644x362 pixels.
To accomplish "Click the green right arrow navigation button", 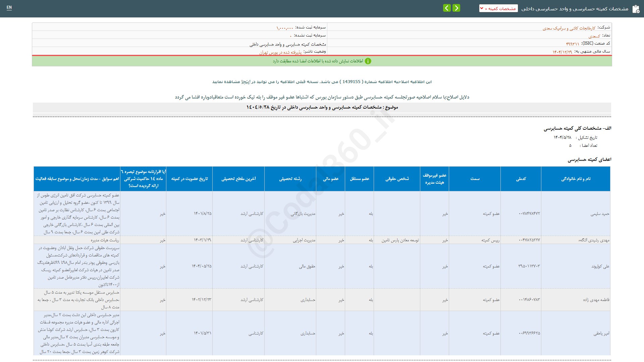I will tap(456, 8).
